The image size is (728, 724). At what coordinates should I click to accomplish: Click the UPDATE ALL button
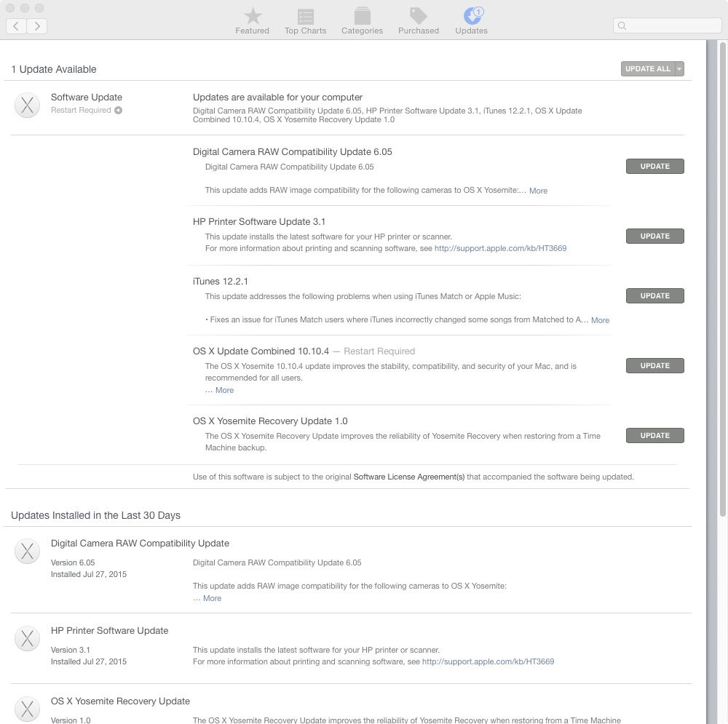(x=648, y=68)
